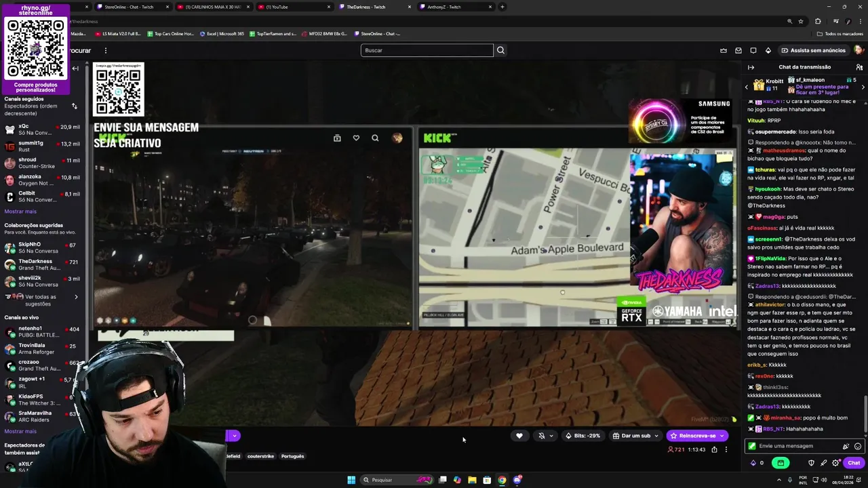Switch to TheDarkness - Twitch tab

[x=374, y=7]
